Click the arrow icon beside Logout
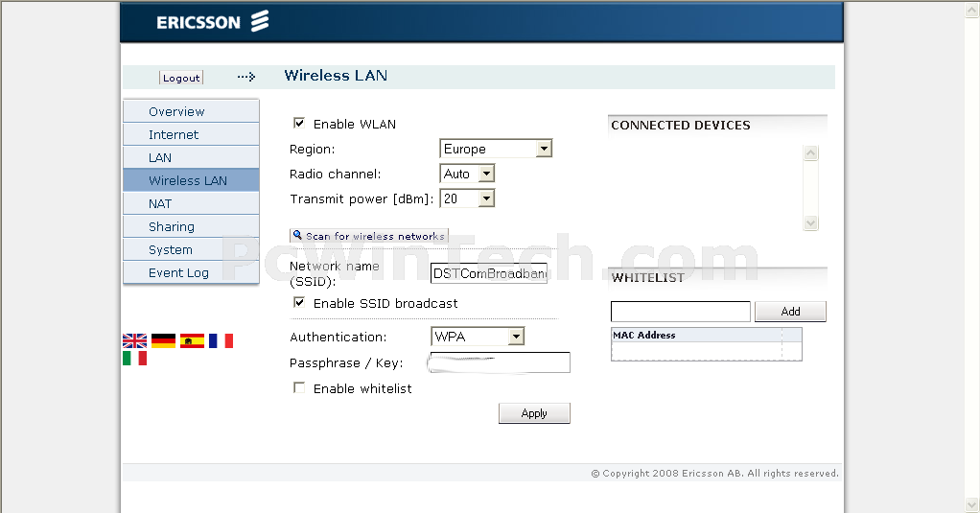The width and height of the screenshot is (980, 513). pyautogui.click(x=246, y=77)
